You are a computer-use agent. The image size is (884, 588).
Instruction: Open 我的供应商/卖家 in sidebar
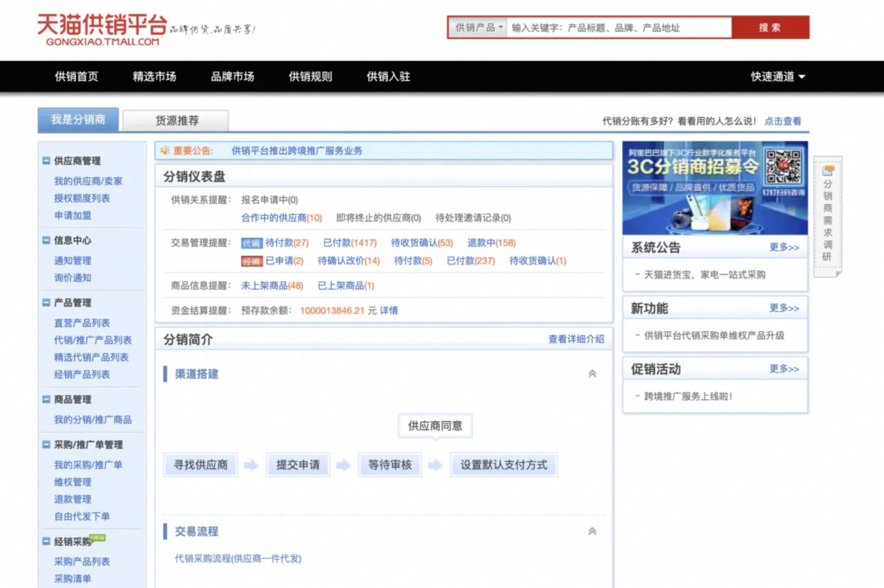[x=88, y=181]
